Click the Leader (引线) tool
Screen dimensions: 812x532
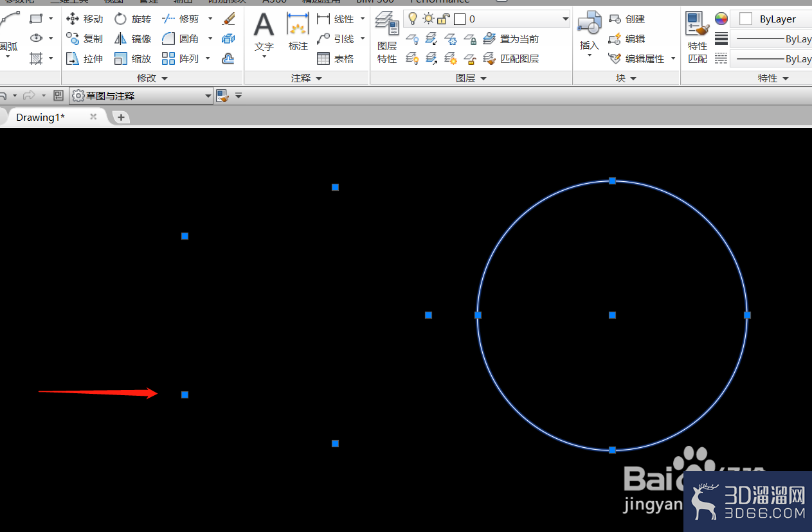coord(336,39)
